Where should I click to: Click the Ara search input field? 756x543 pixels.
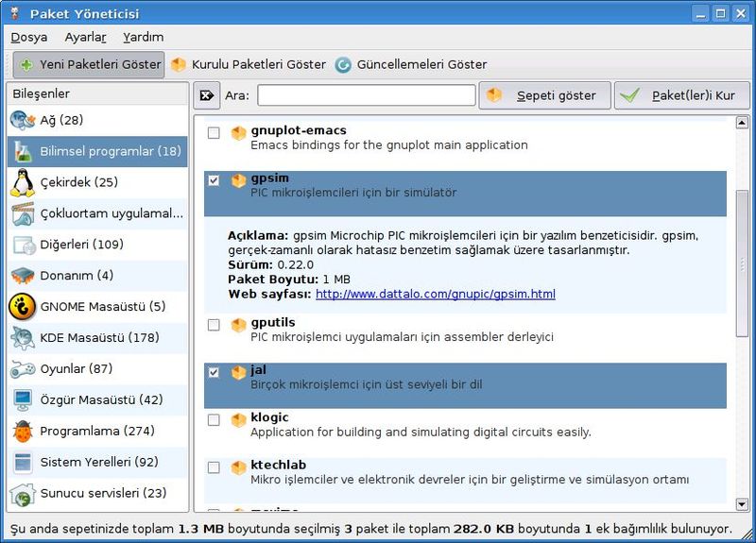click(x=366, y=95)
